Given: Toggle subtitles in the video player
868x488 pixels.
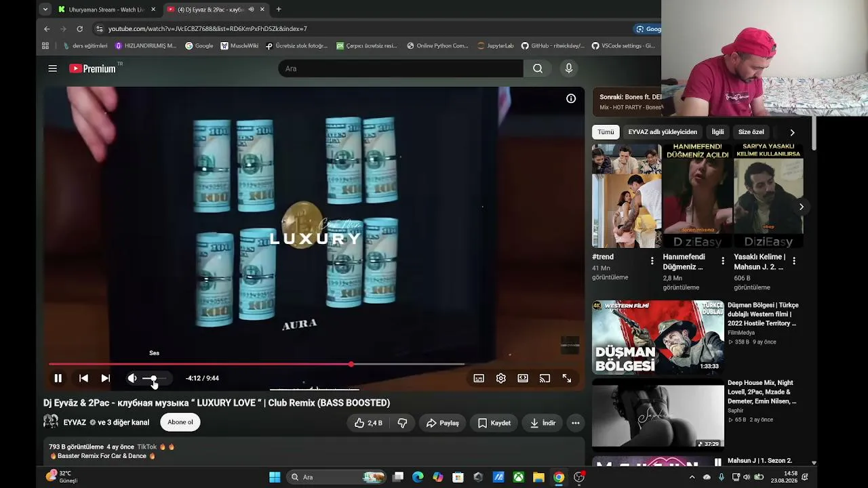Looking at the screenshot, I should [x=479, y=378].
